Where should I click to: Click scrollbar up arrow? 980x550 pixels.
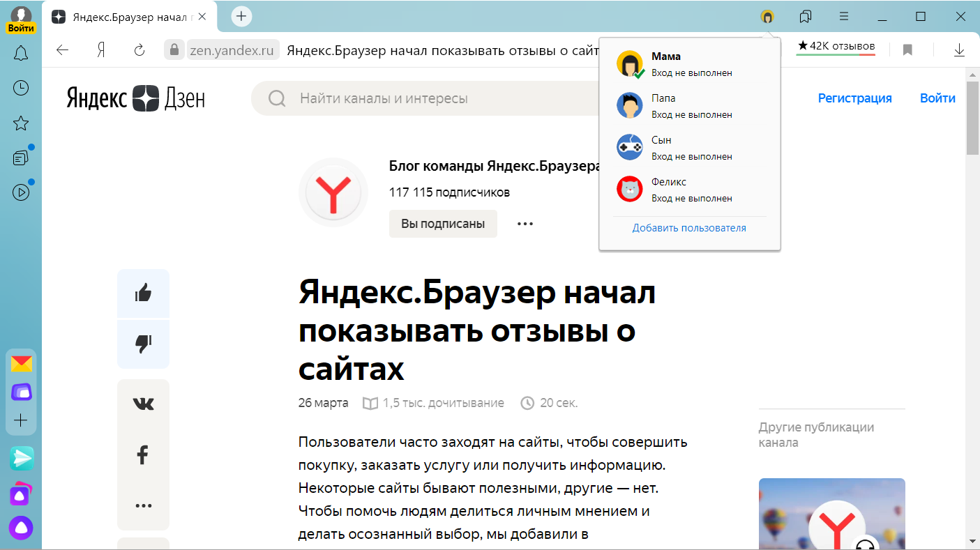point(972,73)
